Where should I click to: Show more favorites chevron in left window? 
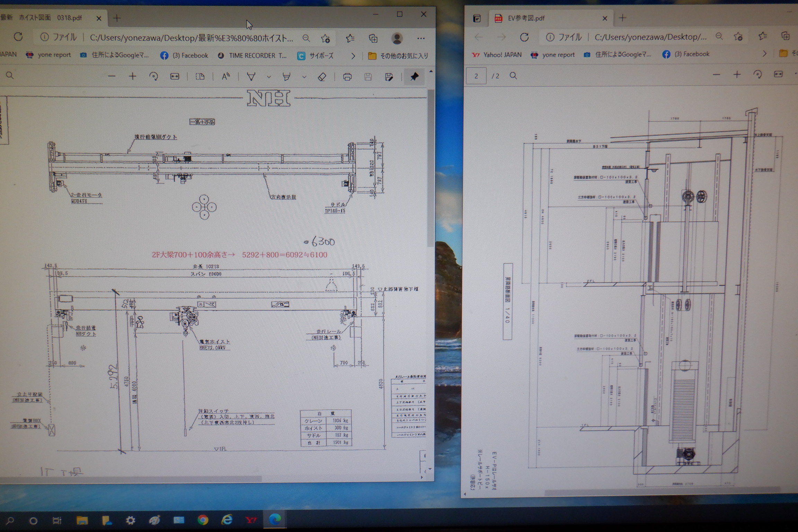(x=353, y=56)
